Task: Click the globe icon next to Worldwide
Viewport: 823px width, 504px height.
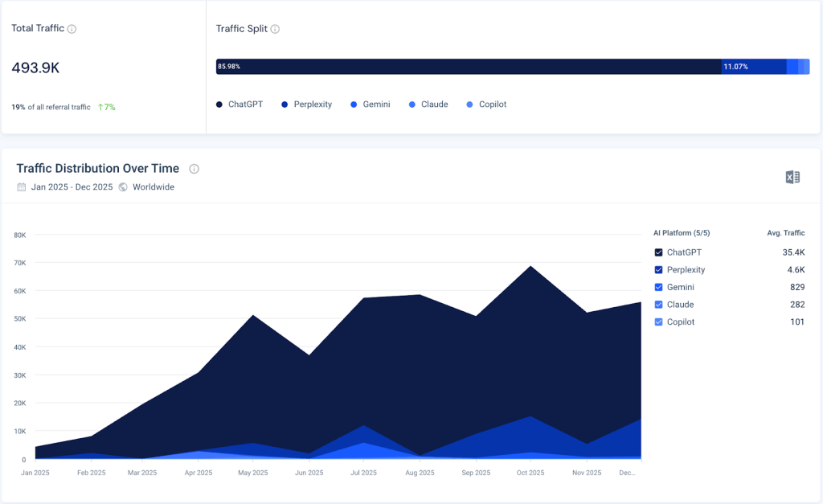Action: (x=122, y=186)
